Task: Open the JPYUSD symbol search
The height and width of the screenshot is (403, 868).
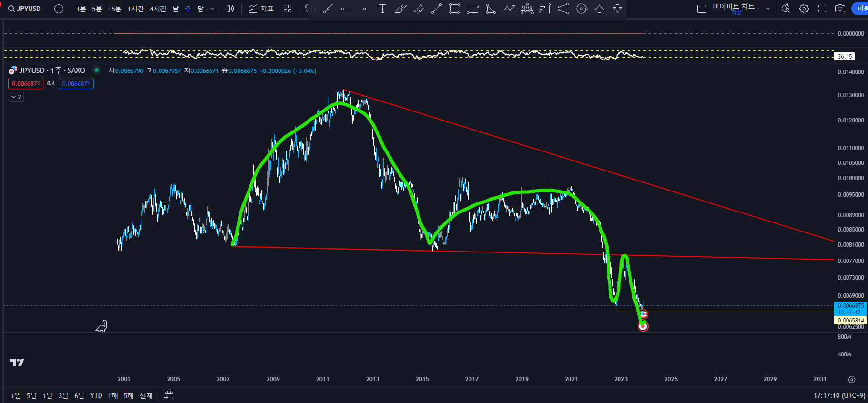Action: click(x=24, y=9)
